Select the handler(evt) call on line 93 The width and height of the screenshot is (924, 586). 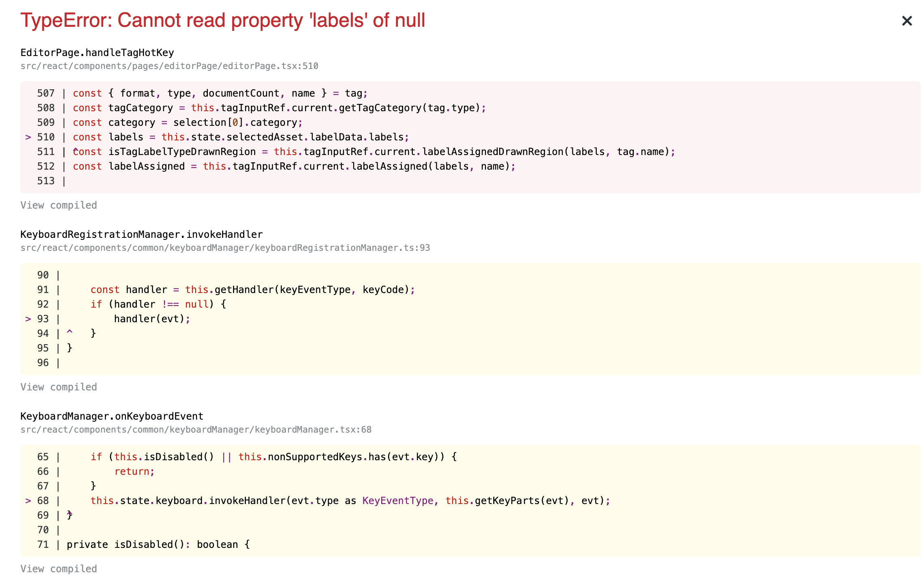tap(151, 319)
